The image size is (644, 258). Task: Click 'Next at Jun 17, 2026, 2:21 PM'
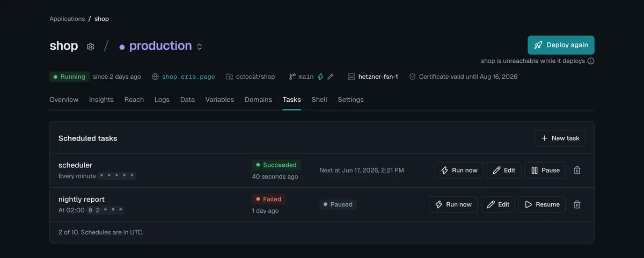click(362, 170)
